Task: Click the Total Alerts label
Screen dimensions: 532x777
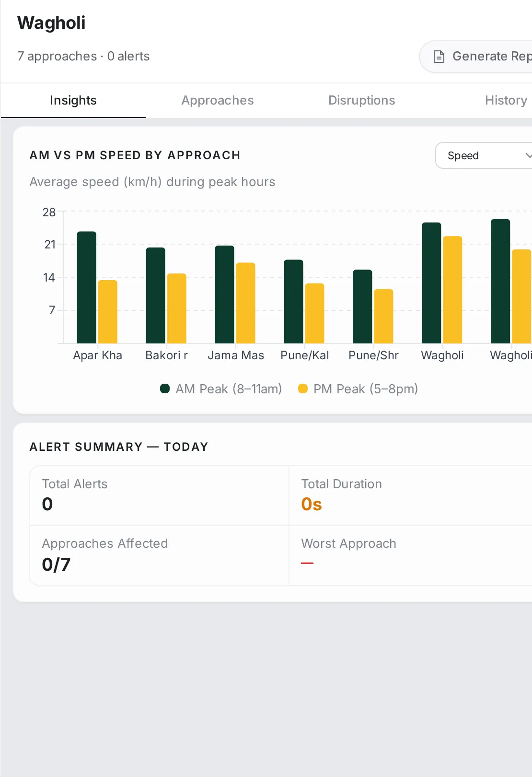Action: (x=75, y=484)
